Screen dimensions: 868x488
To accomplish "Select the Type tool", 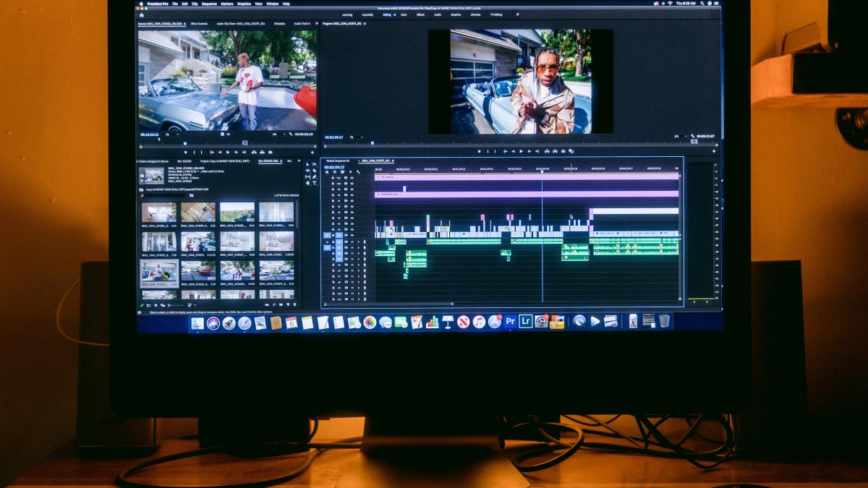I will (x=314, y=183).
